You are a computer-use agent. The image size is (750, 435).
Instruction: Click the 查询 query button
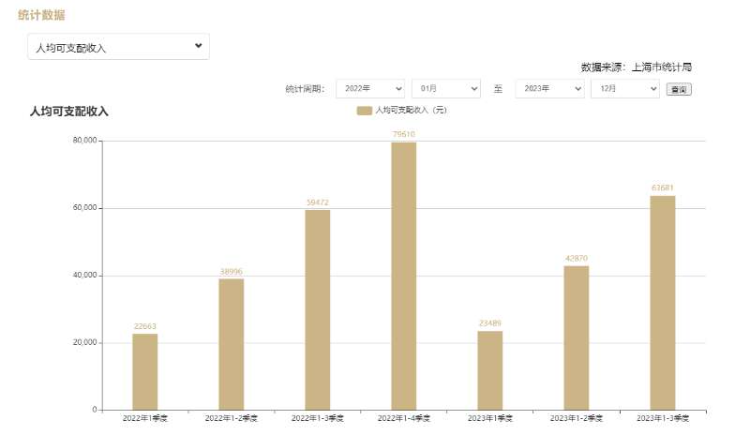679,90
